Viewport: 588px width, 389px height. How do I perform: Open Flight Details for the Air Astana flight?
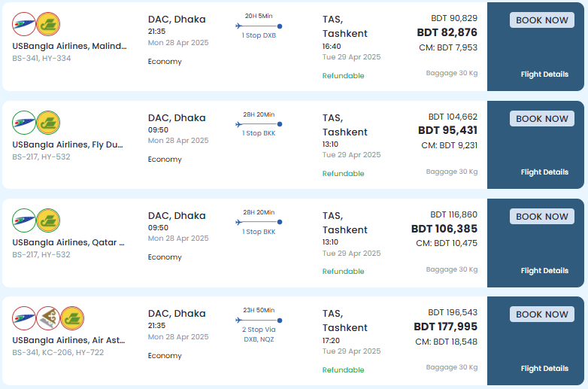(x=544, y=369)
